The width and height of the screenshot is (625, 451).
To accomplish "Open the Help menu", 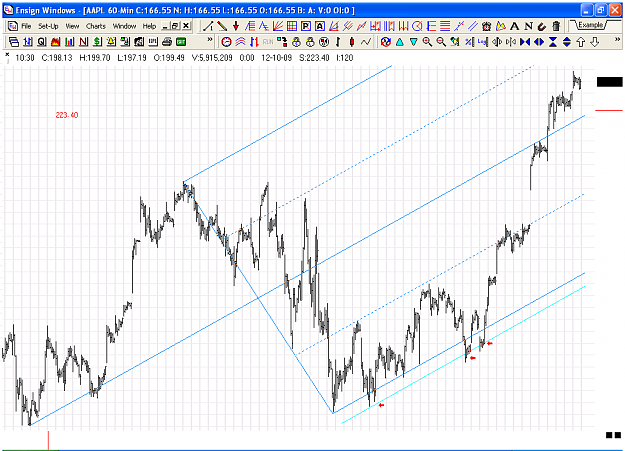I will coord(149,26).
